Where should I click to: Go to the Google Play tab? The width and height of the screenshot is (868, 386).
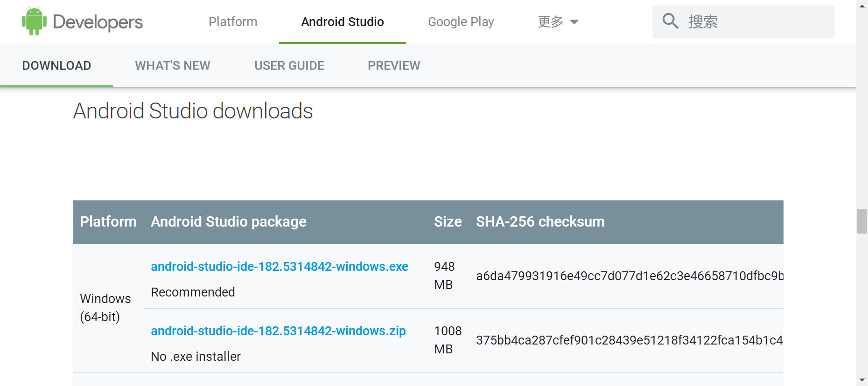461,22
